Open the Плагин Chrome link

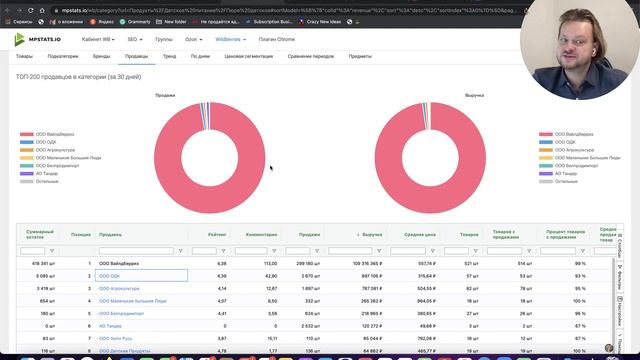[277, 39]
